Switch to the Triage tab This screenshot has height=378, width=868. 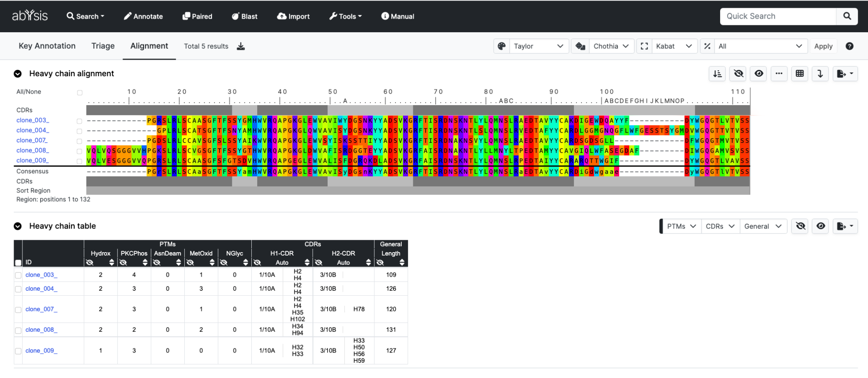click(x=103, y=46)
